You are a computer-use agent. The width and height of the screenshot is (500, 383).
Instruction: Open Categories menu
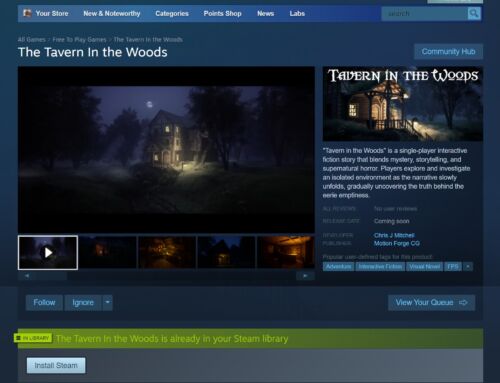(x=172, y=13)
